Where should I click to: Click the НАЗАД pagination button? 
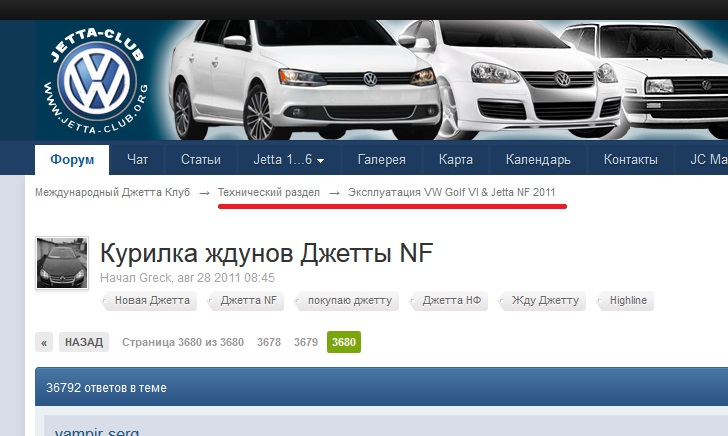click(x=84, y=342)
